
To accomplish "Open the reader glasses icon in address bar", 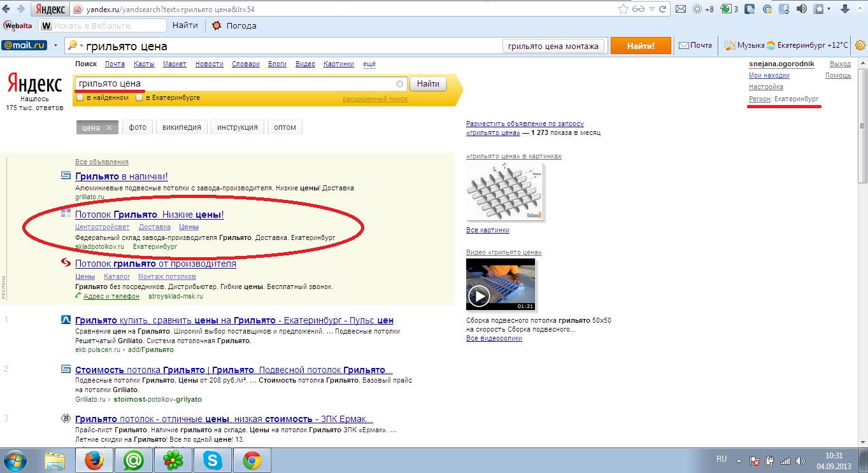I will (639, 10).
